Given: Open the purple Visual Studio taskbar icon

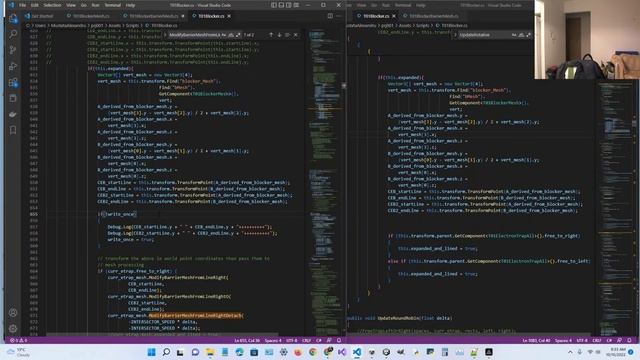Looking at the screenshot, I should pos(342,352).
